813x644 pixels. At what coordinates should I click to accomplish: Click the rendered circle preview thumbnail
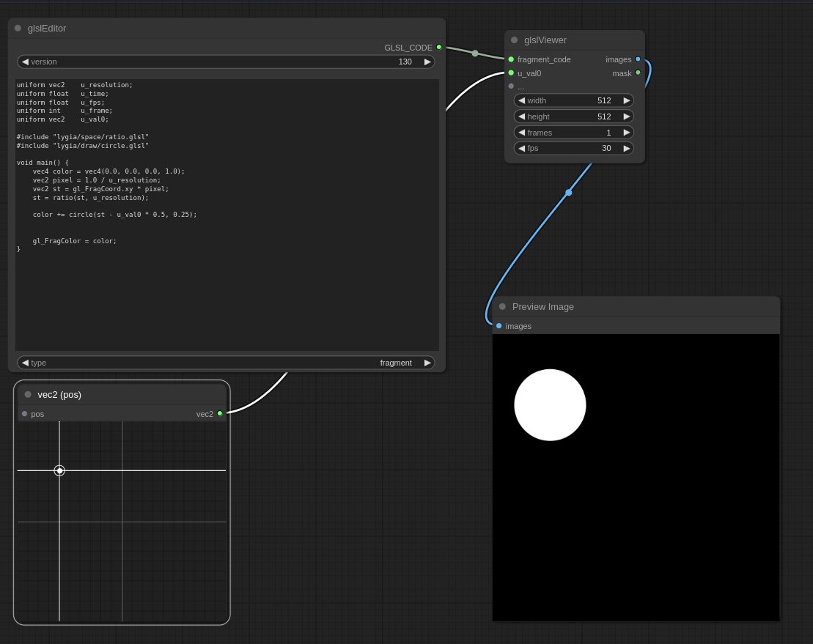click(x=551, y=404)
